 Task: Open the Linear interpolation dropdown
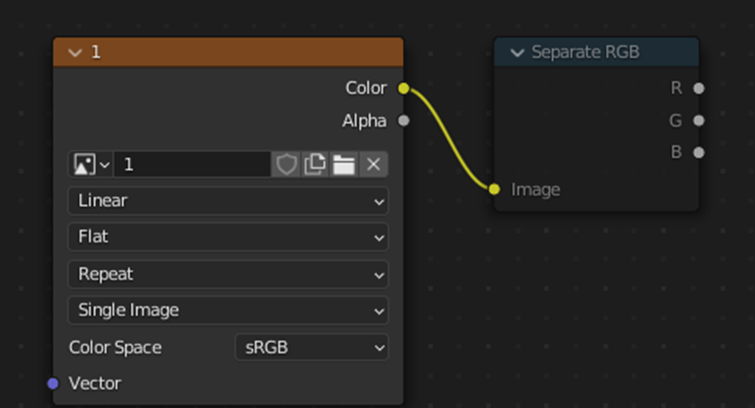pos(228,200)
